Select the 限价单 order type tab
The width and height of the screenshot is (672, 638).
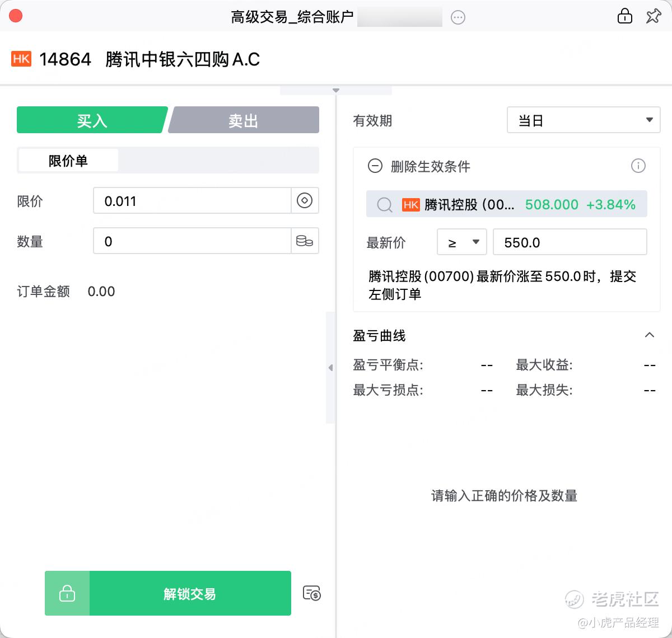tap(68, 161)
